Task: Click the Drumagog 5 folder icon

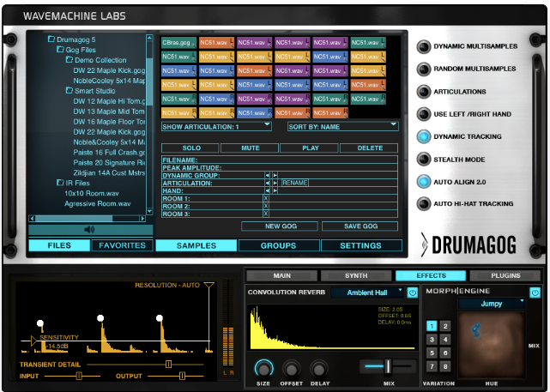Action: (51, 39)
